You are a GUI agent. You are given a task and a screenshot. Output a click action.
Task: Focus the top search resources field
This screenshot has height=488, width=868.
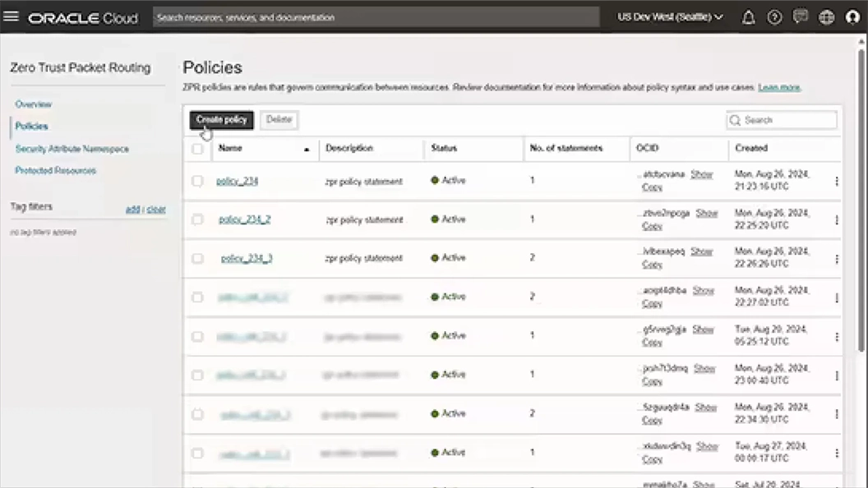click(376, 17)
